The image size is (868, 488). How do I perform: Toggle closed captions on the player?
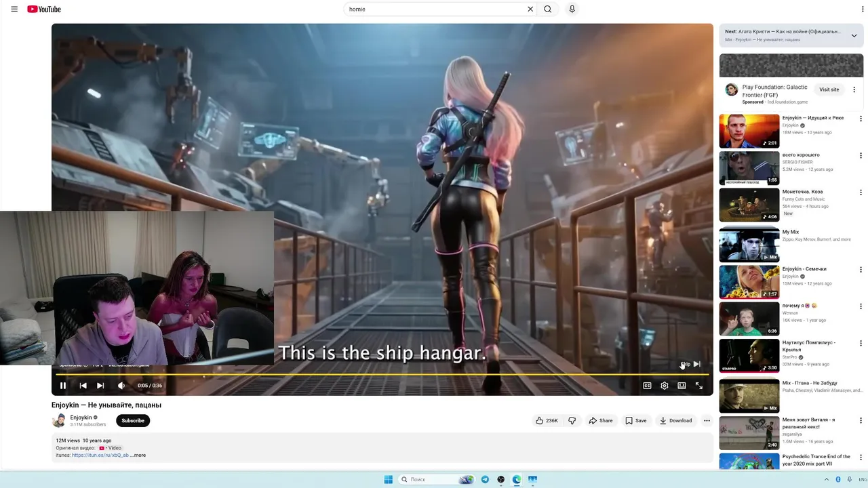point(647,386)
